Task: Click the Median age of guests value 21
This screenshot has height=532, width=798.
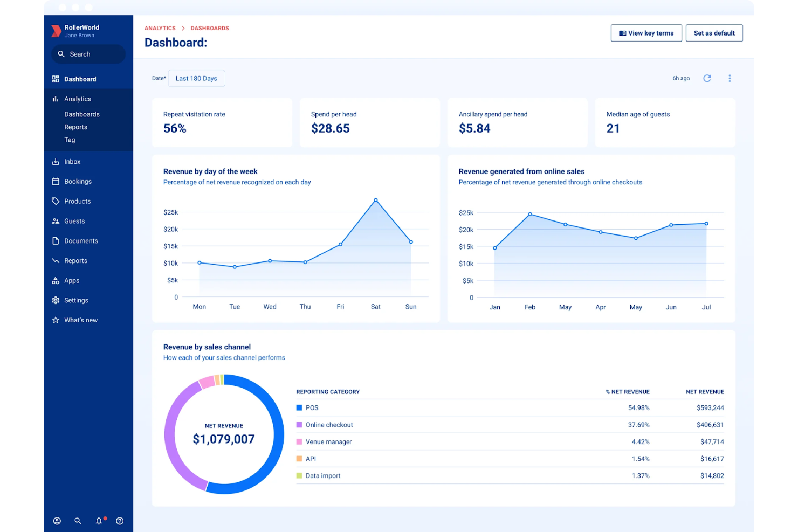Action: (613, 129)
